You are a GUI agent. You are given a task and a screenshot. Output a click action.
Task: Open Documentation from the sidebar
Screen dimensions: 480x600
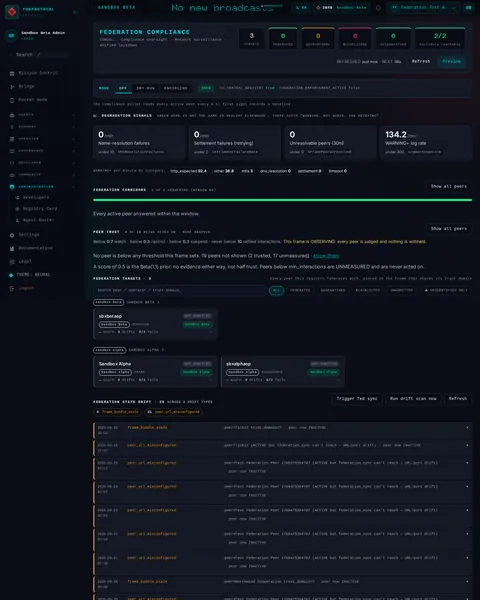point(36,248)
